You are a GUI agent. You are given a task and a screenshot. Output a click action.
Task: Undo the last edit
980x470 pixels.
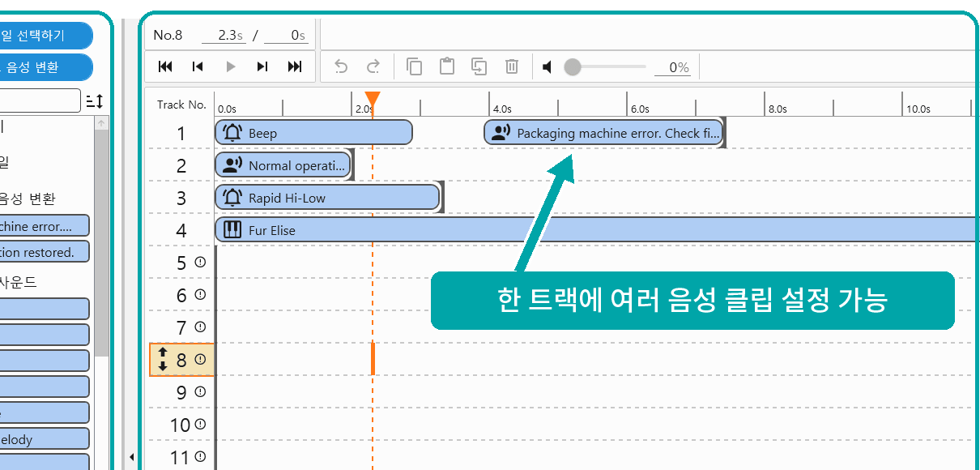pos(341,66)
